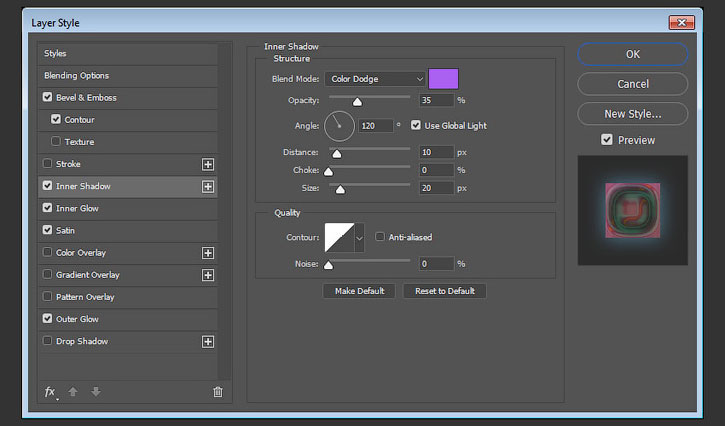
Task: Add another Color Overlay with plus icon
Action: coord(208,253)
